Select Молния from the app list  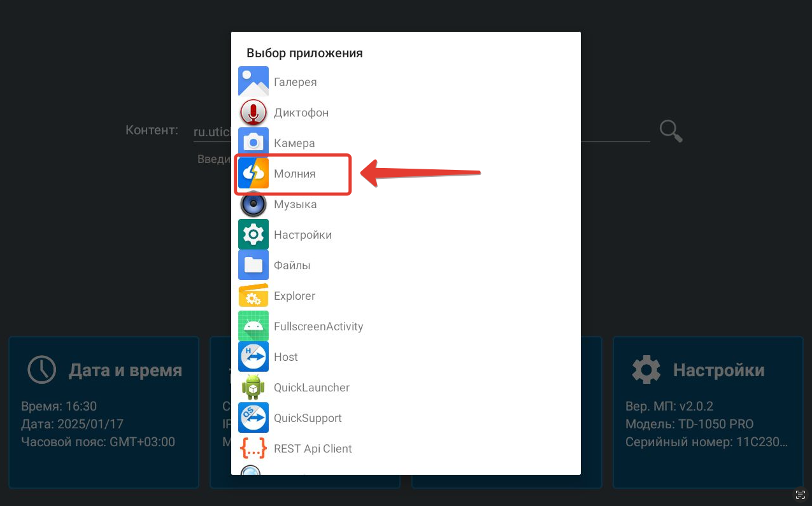[295, 174]
